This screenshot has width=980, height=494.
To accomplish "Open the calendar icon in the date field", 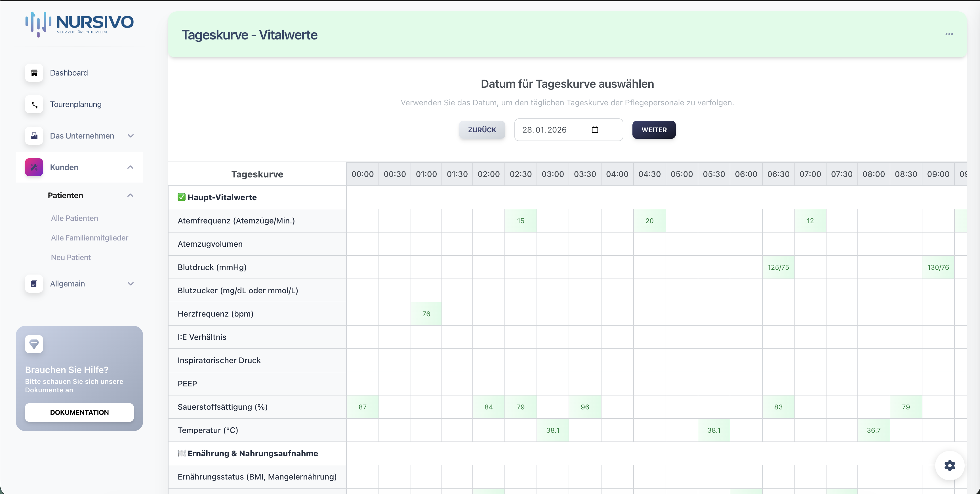I will 595,129.
